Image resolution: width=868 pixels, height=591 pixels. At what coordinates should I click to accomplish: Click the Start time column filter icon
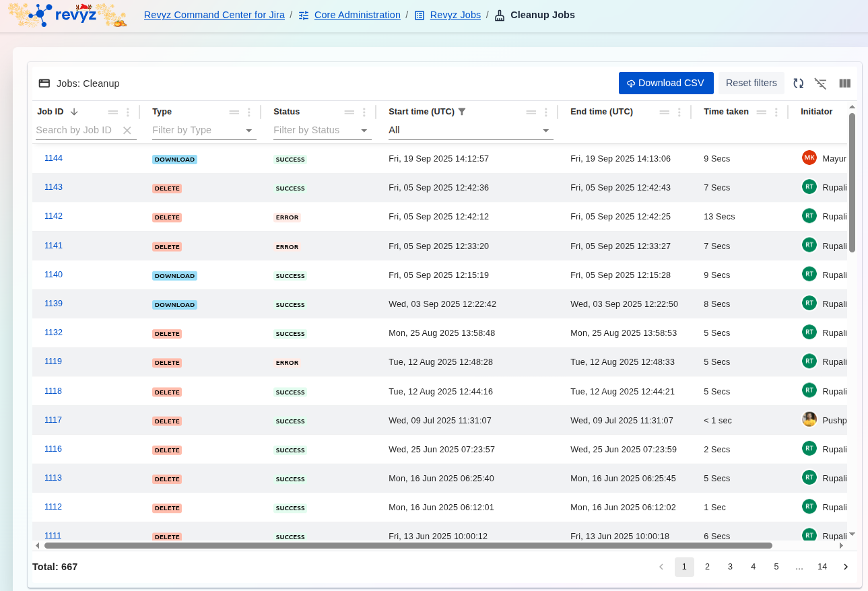[462, 112]
